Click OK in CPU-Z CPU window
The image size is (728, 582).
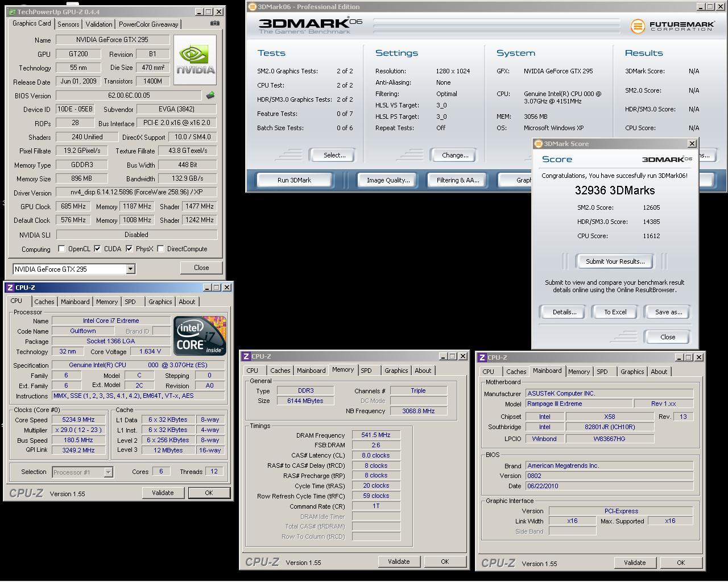pos(209,493)
